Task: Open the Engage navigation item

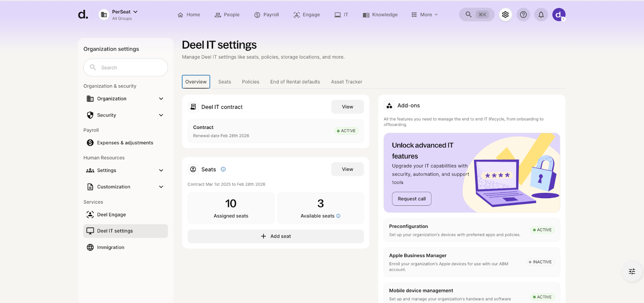Action: pos(306,15)
